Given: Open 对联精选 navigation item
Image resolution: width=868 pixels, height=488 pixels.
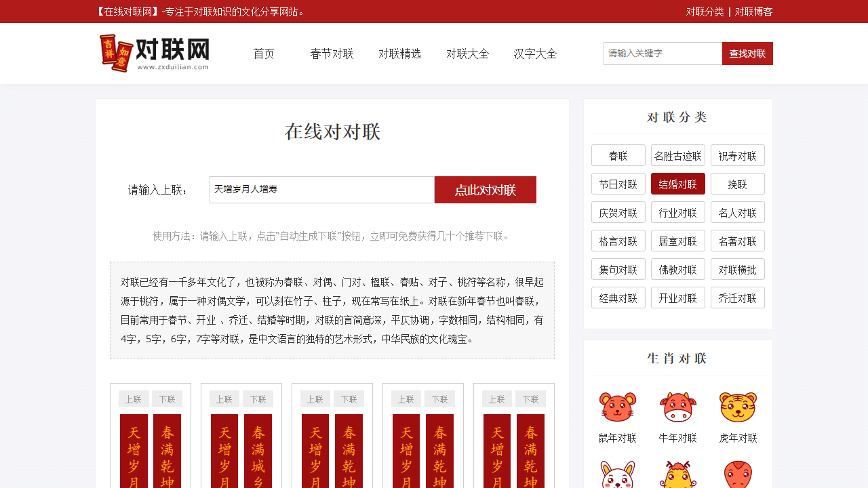Looking at the screenshot, I should [399, 54].
